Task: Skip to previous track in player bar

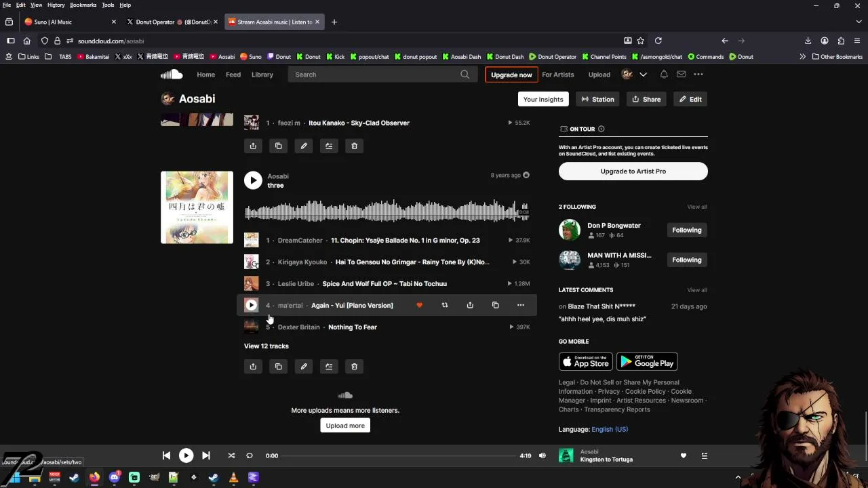Action: coord(166,455)
